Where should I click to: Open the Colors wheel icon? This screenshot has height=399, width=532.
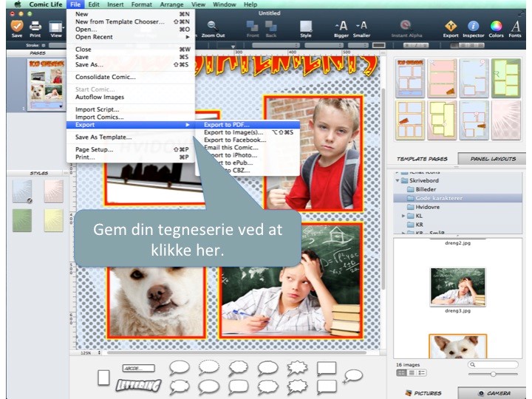point(496,26)
